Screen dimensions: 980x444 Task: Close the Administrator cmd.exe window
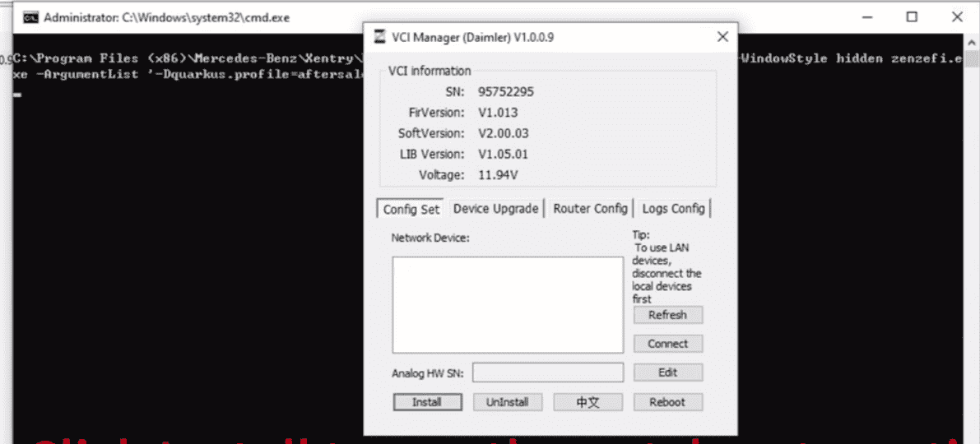click(957, 16)
